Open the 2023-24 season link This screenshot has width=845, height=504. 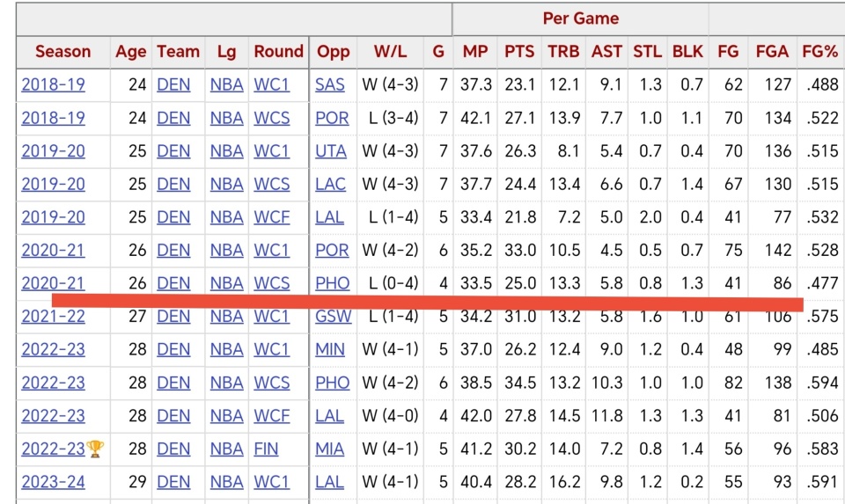pos(53,482)
